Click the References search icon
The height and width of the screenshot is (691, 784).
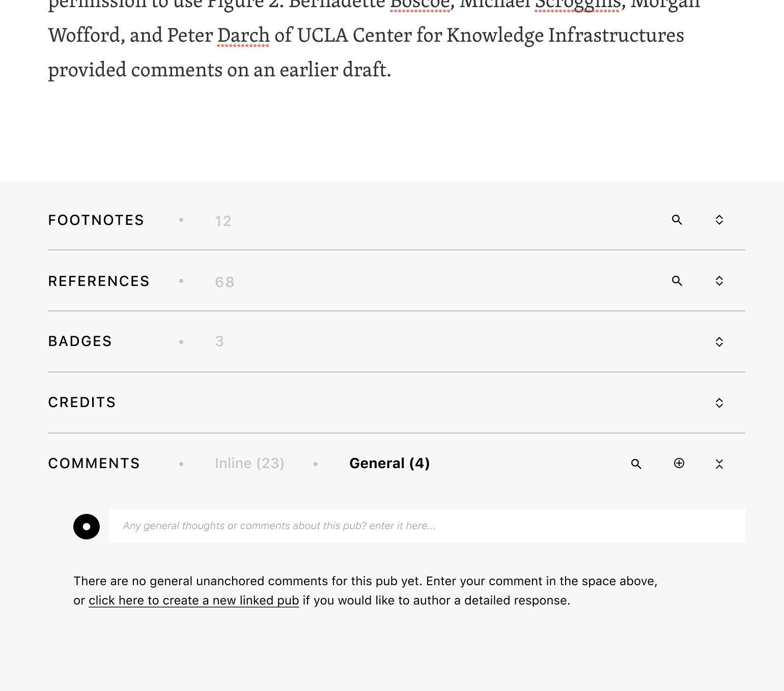(x=677, y=281)
